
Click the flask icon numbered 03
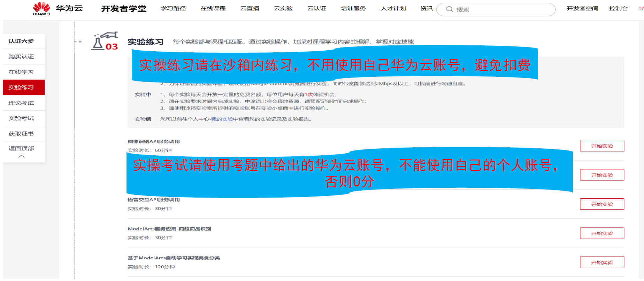[105, 41]
